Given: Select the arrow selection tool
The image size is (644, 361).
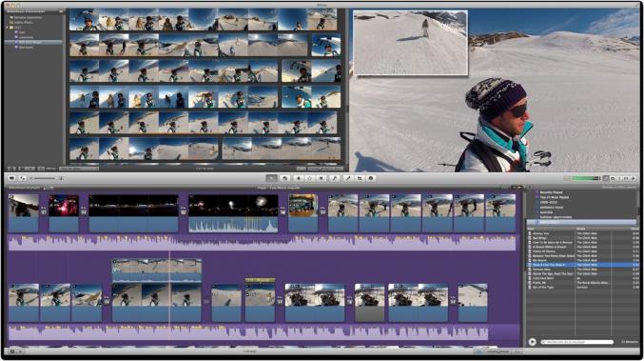Looking at the screenshot, I should coord(271,178).
